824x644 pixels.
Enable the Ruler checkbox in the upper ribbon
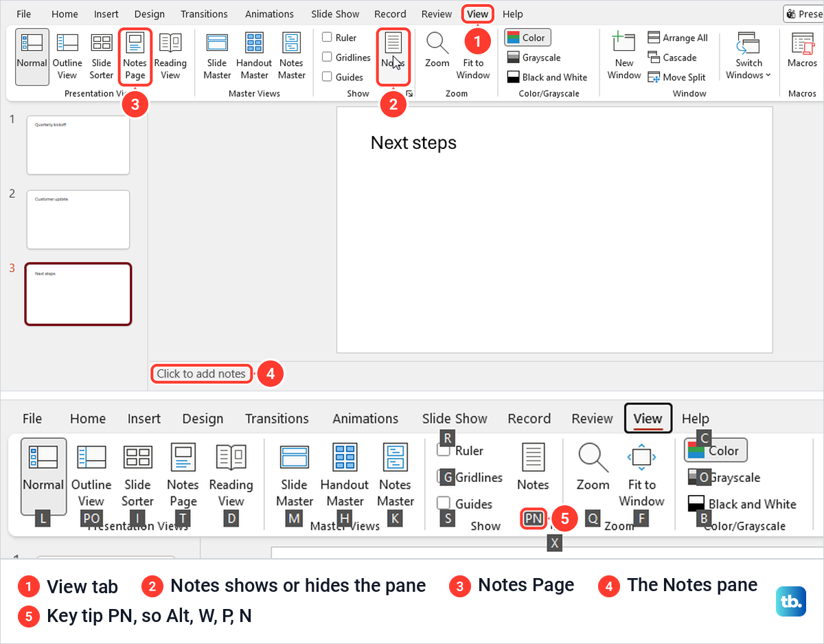328,38
